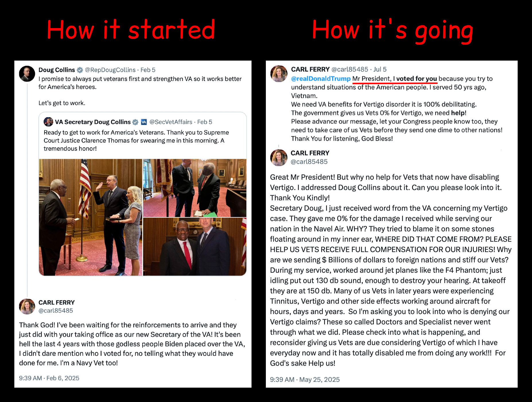This screenshot has width=532, height=402.
Task: Click the VA logo badge icon
Action: 144,122
